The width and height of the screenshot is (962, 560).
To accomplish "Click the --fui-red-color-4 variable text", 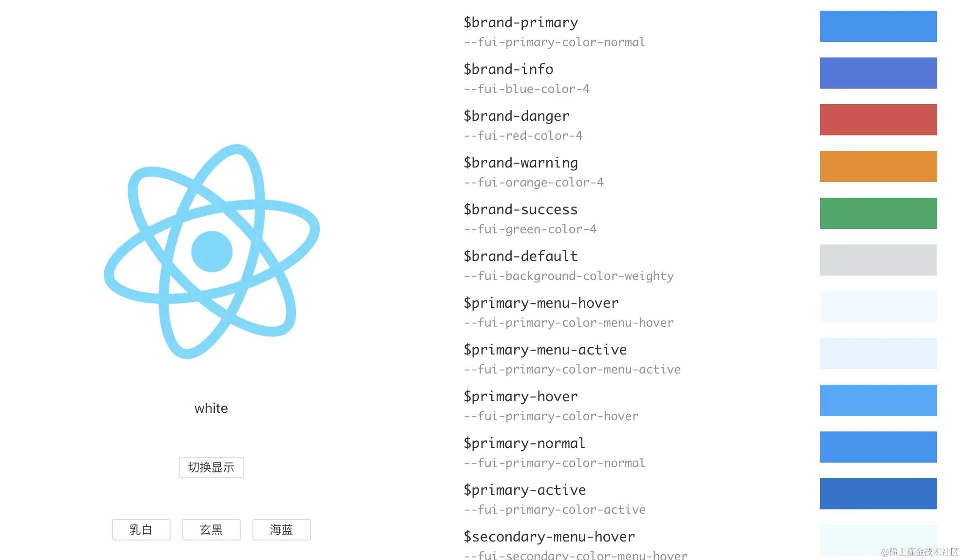I will (523, 135).
